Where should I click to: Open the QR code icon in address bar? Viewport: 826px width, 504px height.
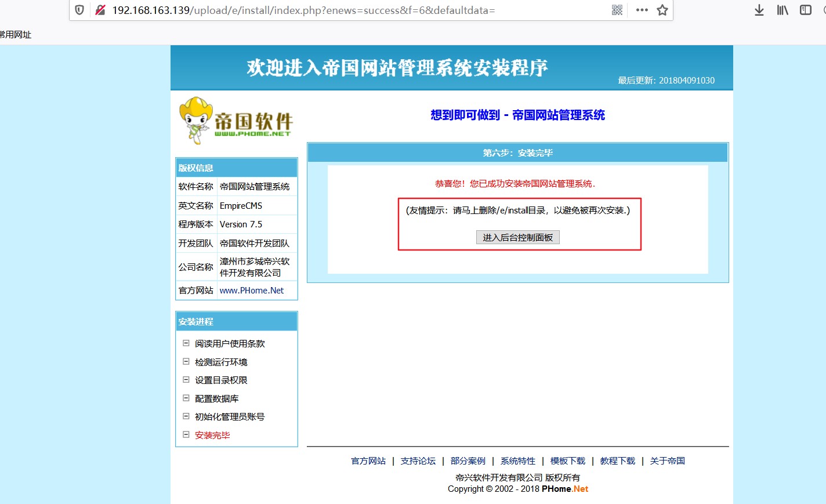(617, 10)
